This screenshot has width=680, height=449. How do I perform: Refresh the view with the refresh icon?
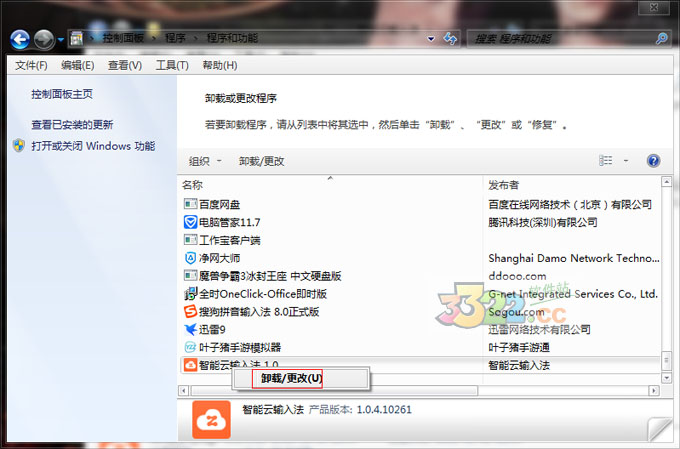point(450,39)
